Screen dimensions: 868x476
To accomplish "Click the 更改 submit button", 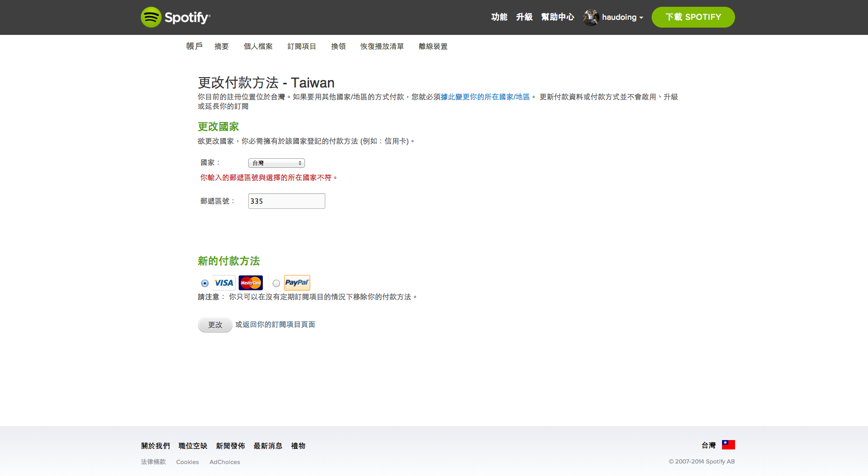I will click(x=215, y=324).
